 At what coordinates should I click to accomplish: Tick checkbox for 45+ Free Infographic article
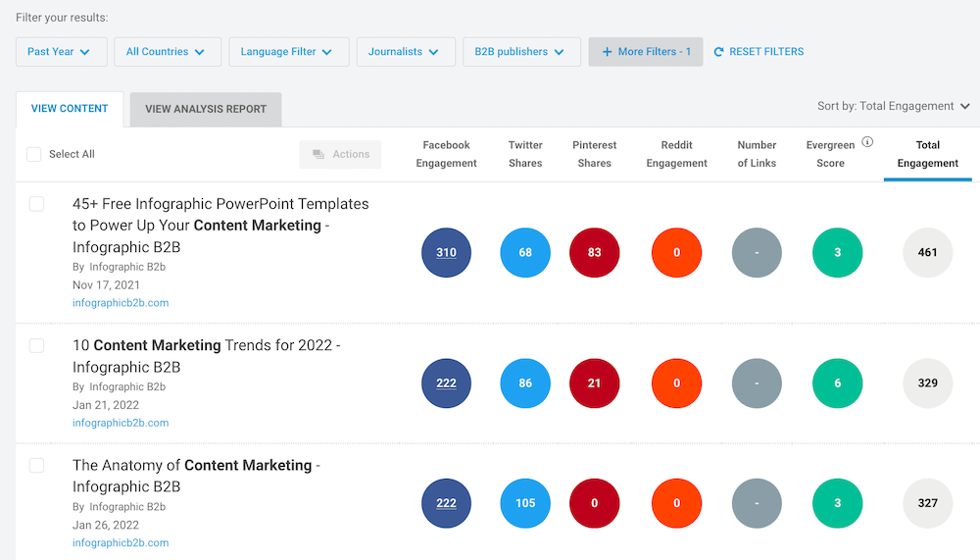(36, 204)
